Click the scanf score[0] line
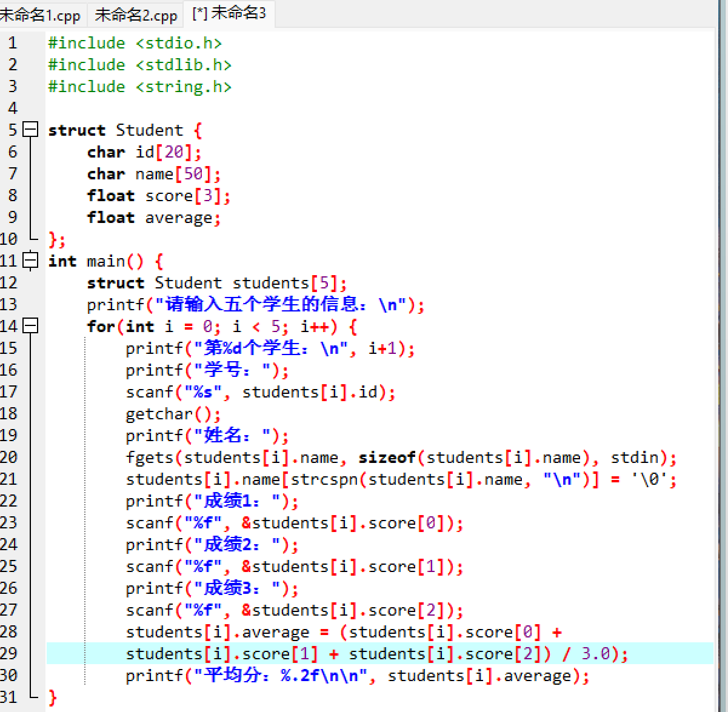The width and height of the screenshot is (728, 712). [x=295, y=523]
